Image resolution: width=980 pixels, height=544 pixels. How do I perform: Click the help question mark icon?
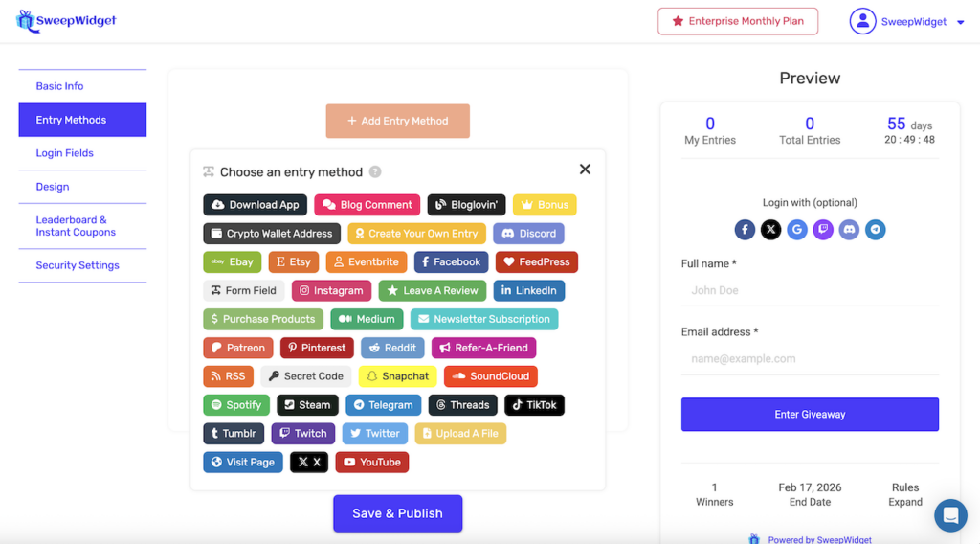375,172
